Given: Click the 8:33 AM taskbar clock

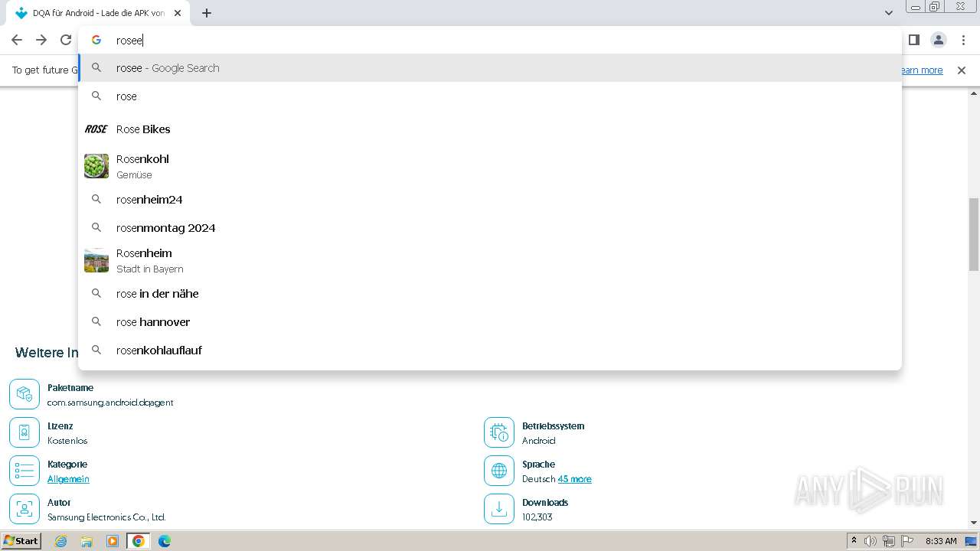Looking at the screenshot, I should 941,541.
